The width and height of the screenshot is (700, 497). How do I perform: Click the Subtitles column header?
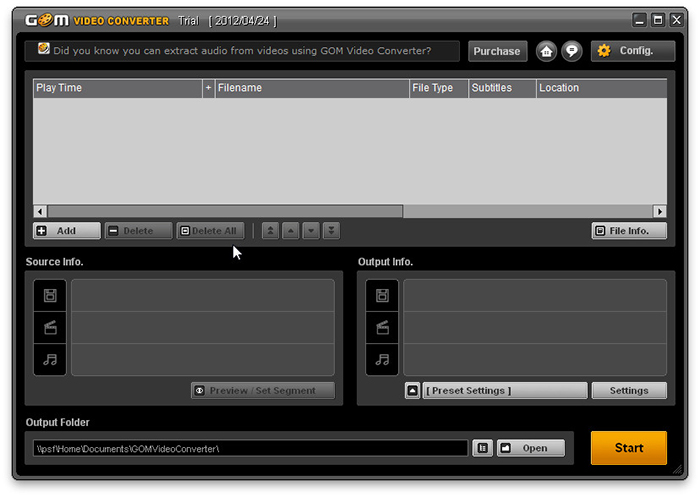click(x=502, y=88)
